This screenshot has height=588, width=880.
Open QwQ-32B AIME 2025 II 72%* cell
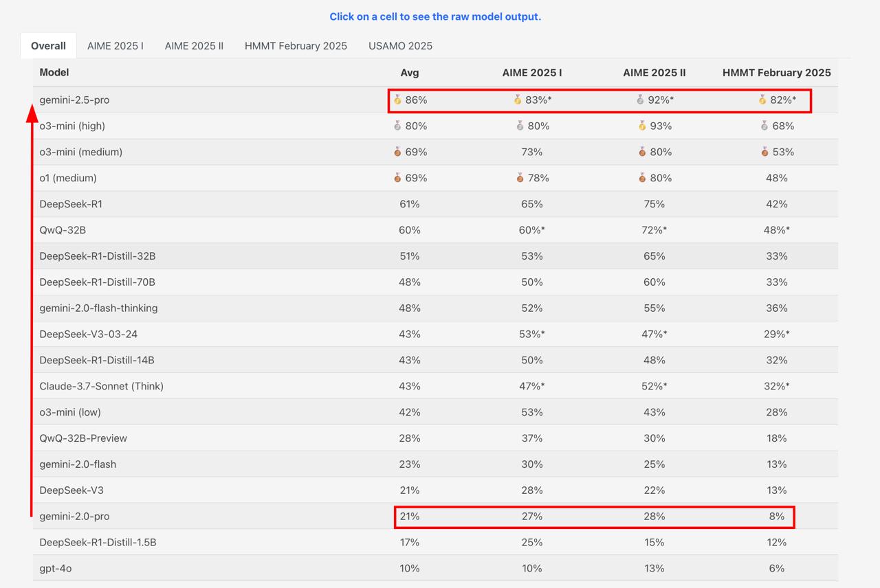[654, 230]
